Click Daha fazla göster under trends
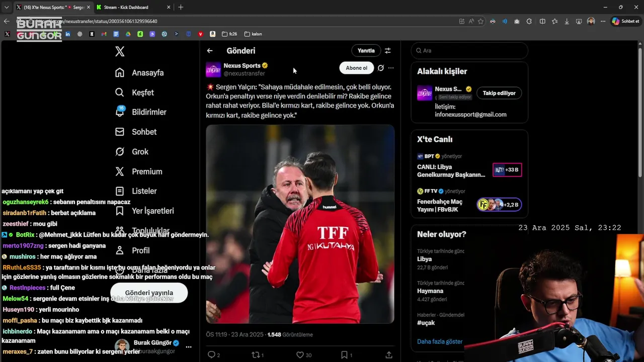 coord(440,341)
